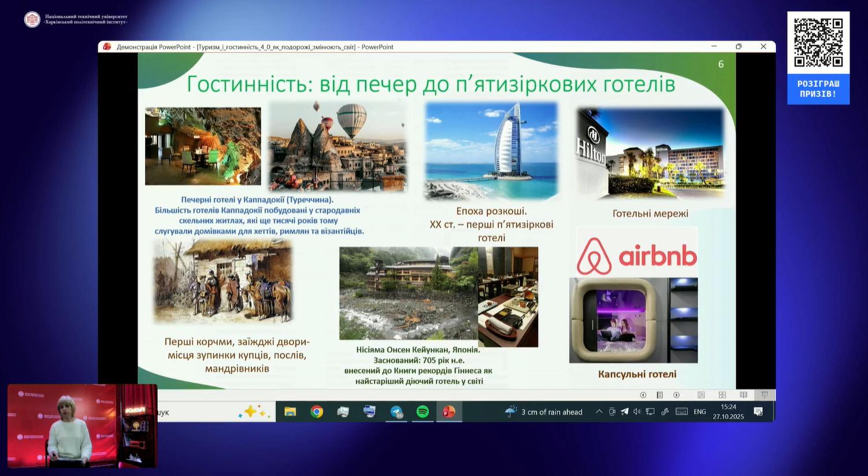This screenshot has width=868, height=476.
Task: Click 'Заснований: 705 рік н.е.' text
Action: pos(419,360)
